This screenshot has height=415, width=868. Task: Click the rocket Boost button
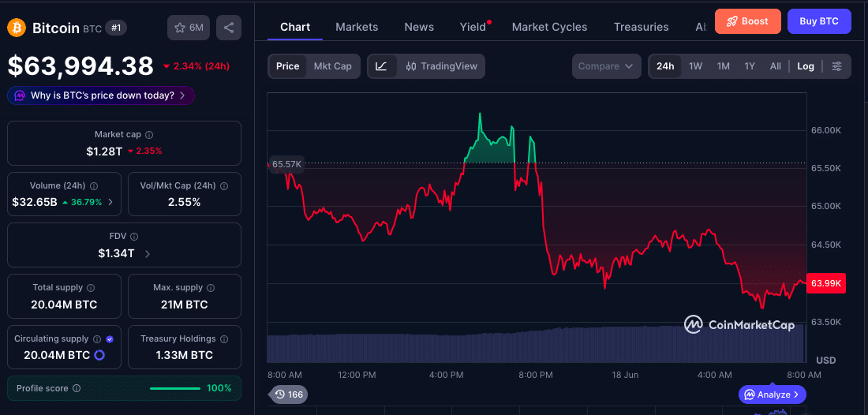748,21
